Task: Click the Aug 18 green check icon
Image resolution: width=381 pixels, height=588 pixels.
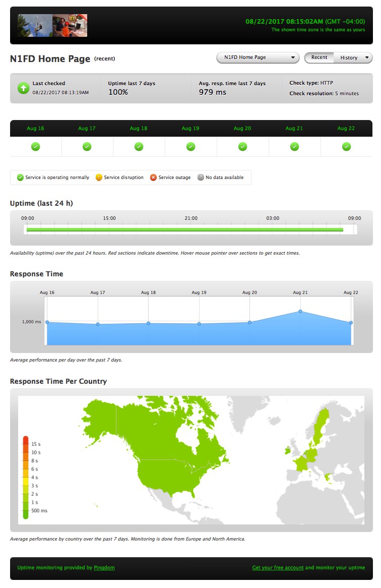Action: [x=139, y=147]
